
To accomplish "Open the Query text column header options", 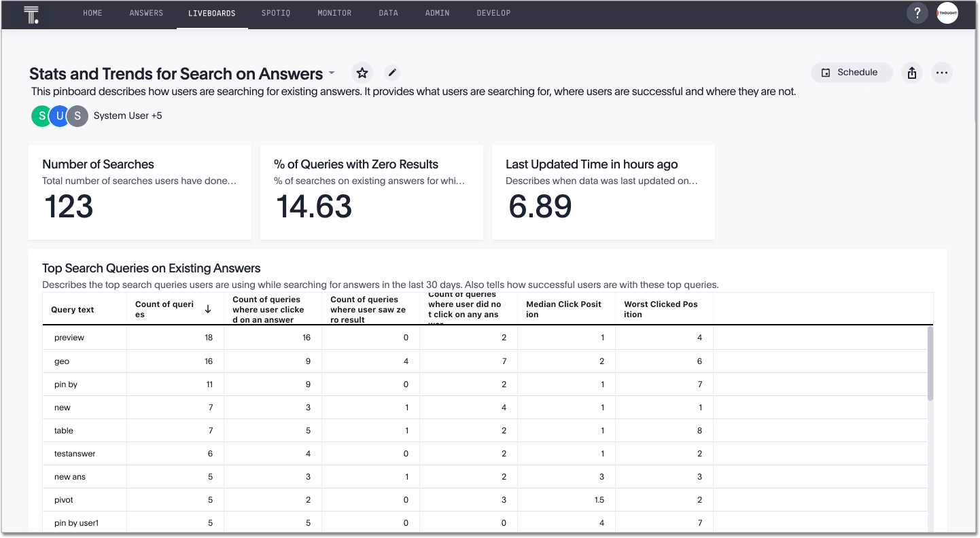I will coord(73,308).
